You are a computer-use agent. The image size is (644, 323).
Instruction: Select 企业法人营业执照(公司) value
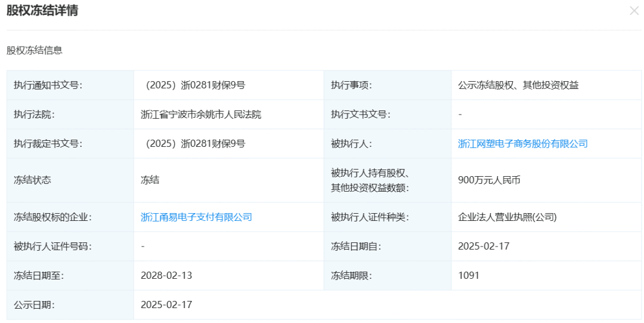(x=507, y=217)
